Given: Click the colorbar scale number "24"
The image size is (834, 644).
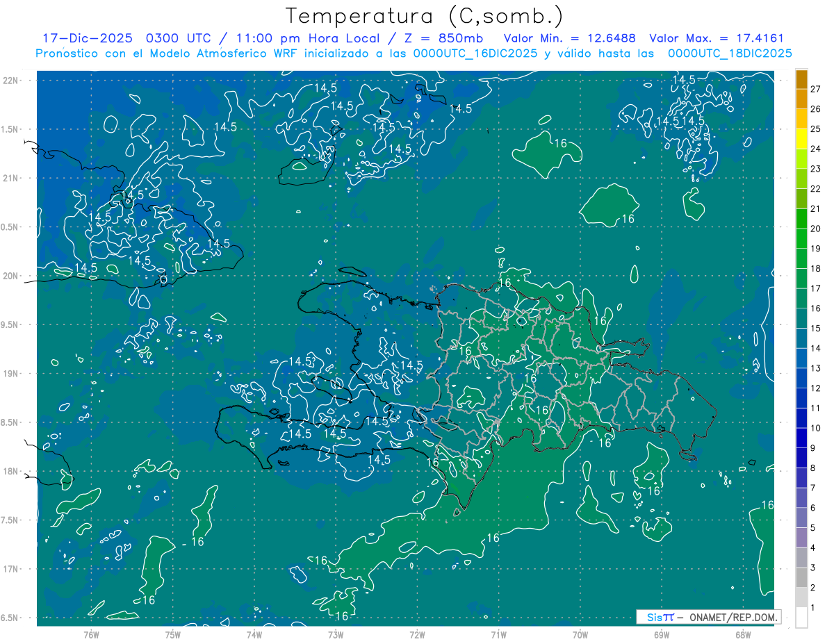Looking at the screenshot, I should 816,149.
